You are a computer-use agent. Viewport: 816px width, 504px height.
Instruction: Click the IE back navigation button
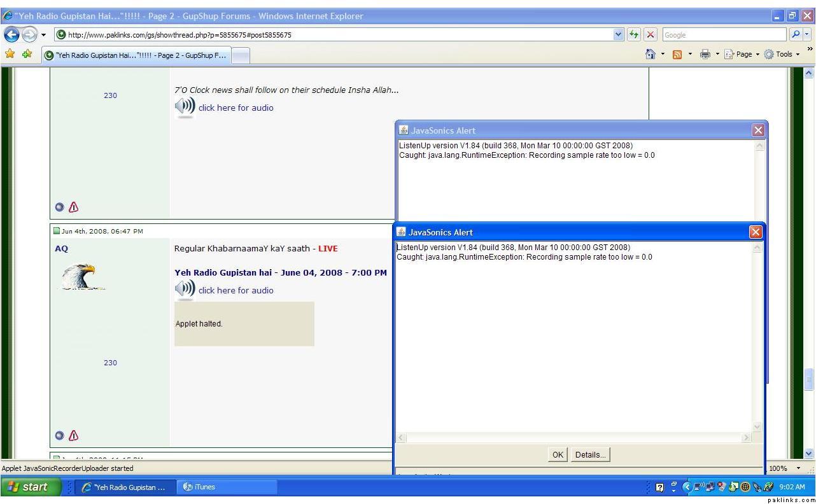[12, 35]
